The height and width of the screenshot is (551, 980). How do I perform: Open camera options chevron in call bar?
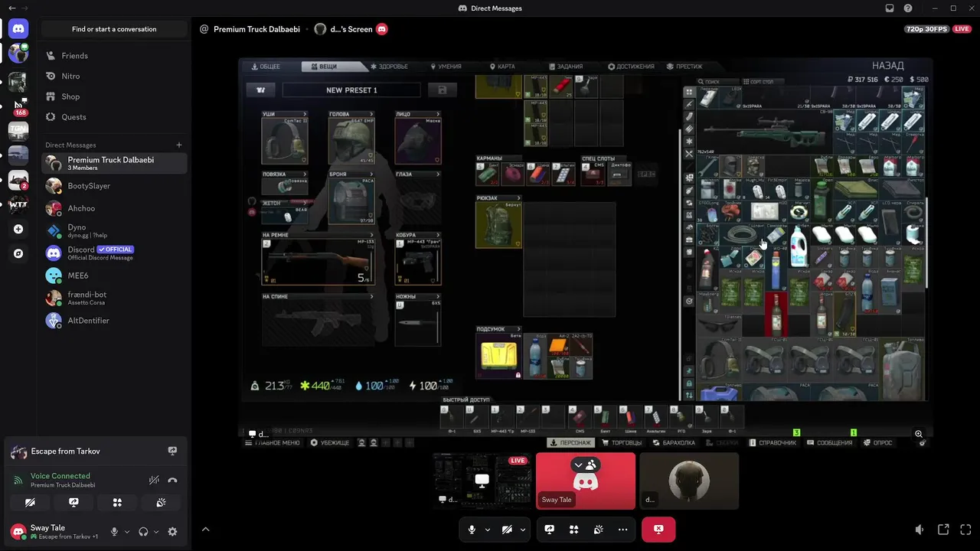coord(523,530)
